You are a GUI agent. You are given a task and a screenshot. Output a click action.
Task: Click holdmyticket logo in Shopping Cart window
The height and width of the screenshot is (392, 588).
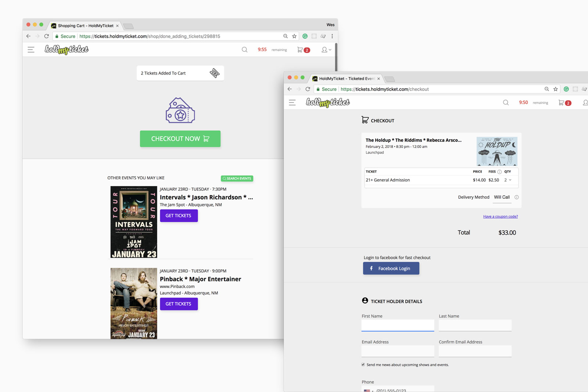[67, 50]
